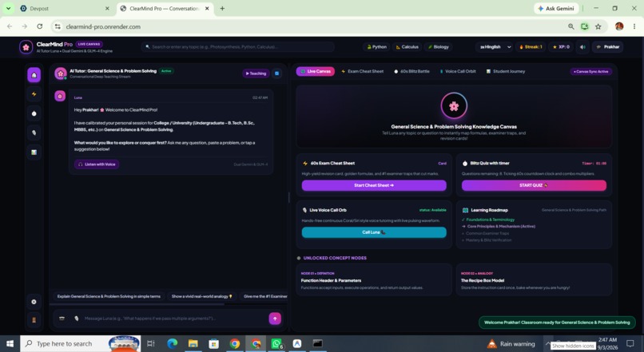The height and width of the screenshot is (352, 644).
Task: Click the START QUIZ button
Action: pyautogui.click(x=534, y=185)
